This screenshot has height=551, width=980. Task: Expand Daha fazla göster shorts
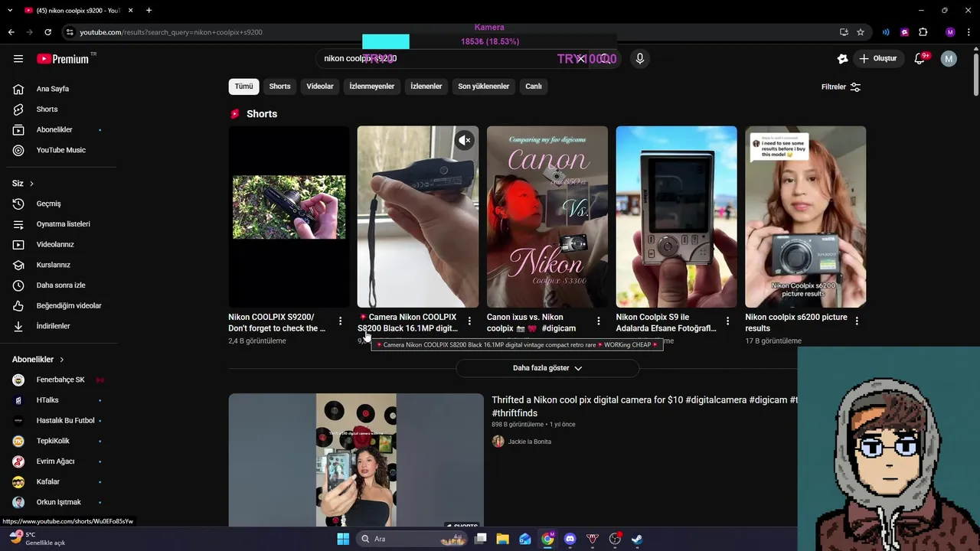(547, 368)
